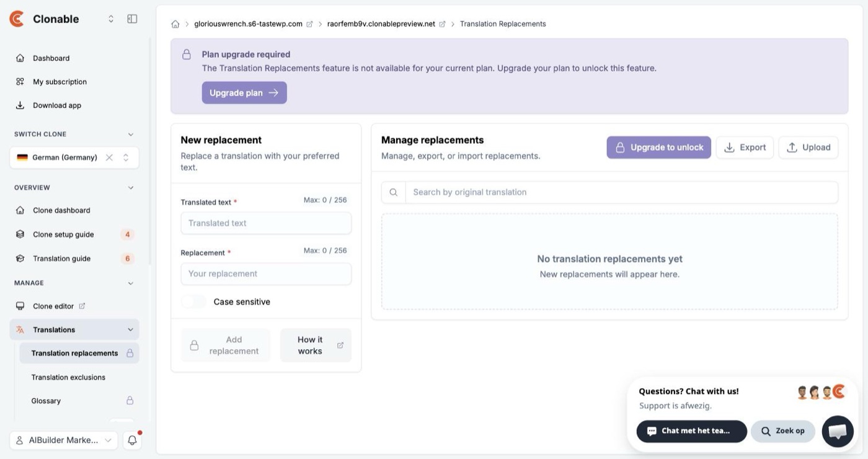Click the Translated text input field

coord(266,223)
